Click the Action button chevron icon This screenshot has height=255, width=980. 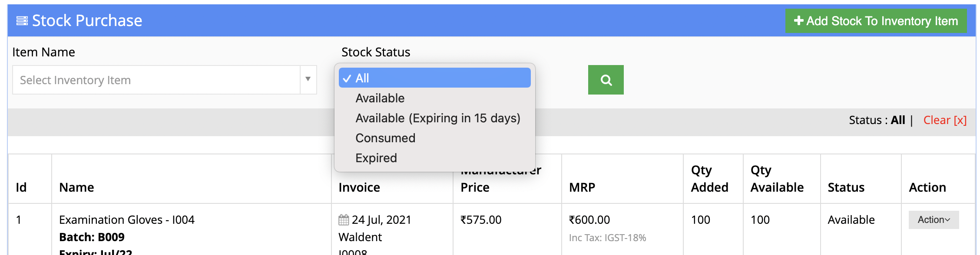pyautogui.click(x=948, y=220)
